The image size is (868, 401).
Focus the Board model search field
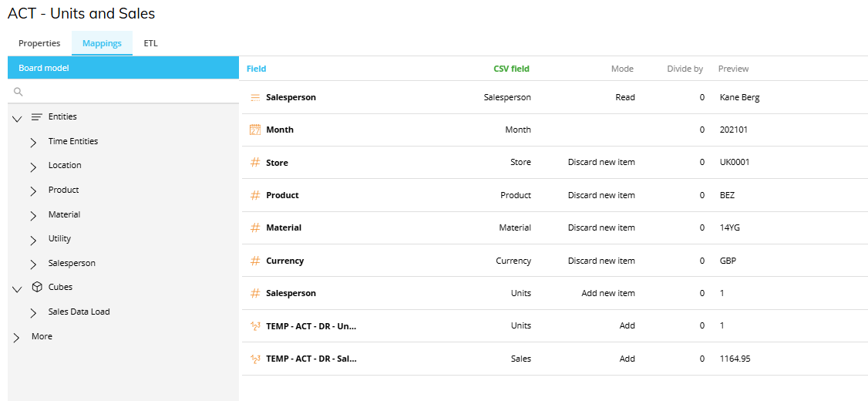(x=123, y=92)
